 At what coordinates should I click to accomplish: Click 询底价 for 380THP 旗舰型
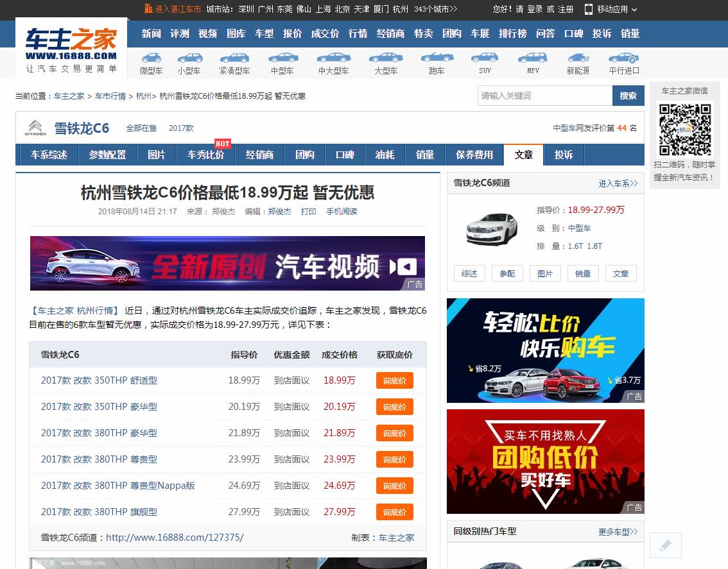click(395, 512)
